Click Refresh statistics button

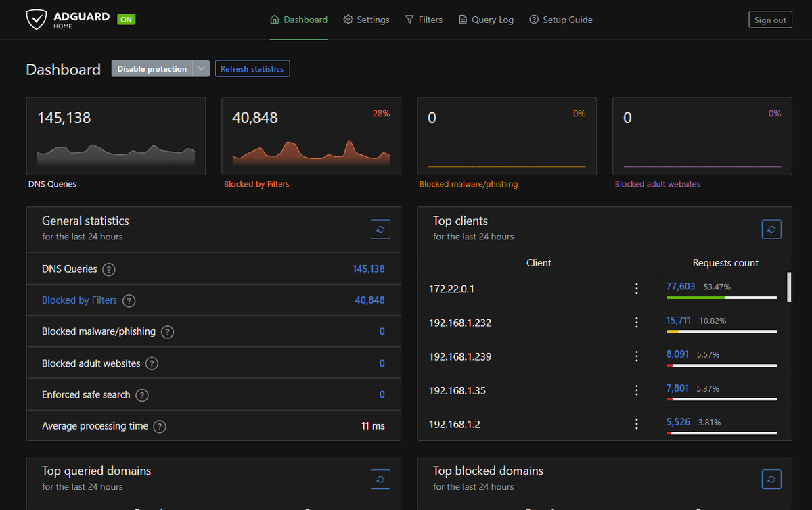pos(252,68)
